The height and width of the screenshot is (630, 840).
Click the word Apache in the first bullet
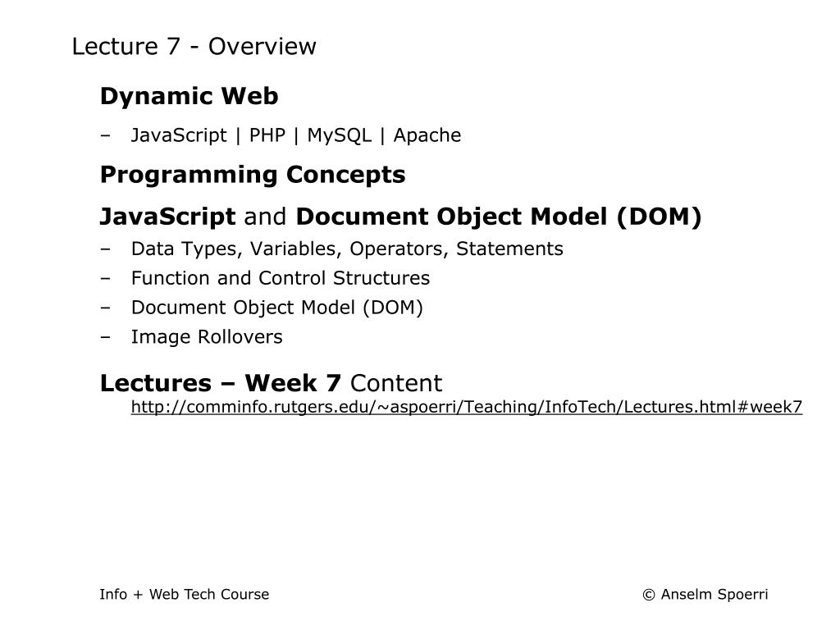point(427,135)
